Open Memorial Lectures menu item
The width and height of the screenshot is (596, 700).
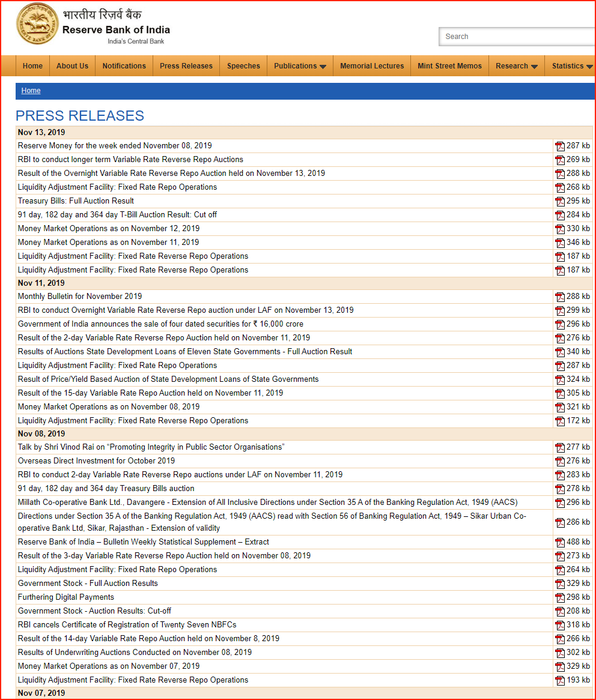(x=372, y=66)
